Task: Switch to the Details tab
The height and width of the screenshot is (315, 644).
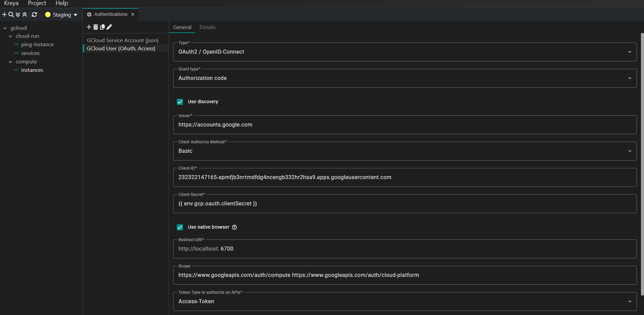Action: [207, 27]
